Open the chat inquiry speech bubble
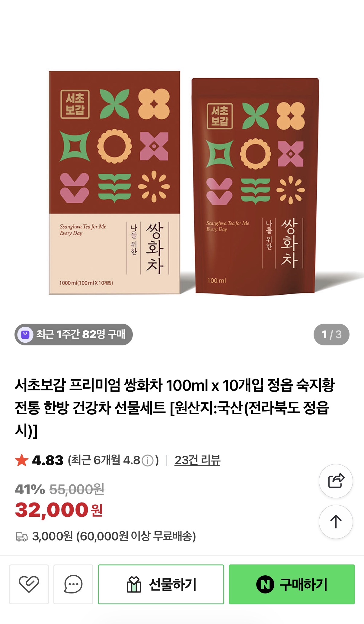The image size is (364, 624). pyautogui.click(x=73, y=584)
